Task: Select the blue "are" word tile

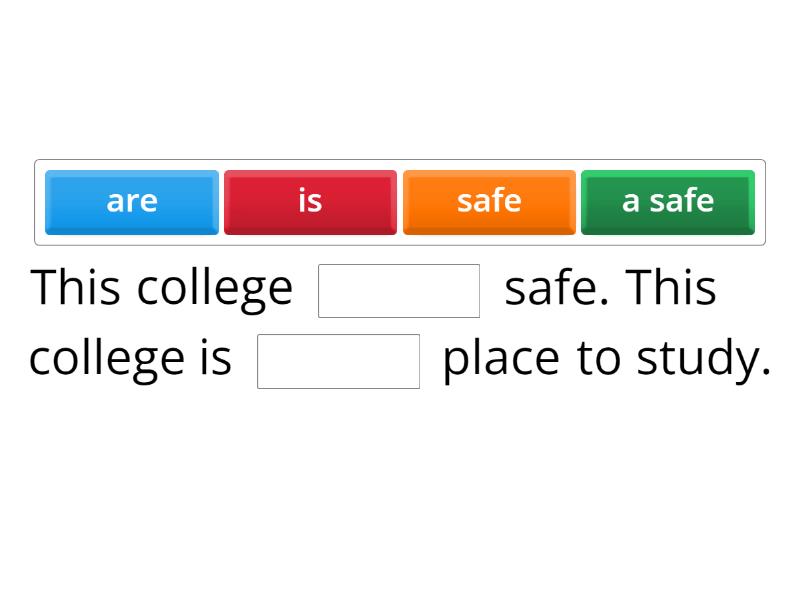Action: point(131,201)
